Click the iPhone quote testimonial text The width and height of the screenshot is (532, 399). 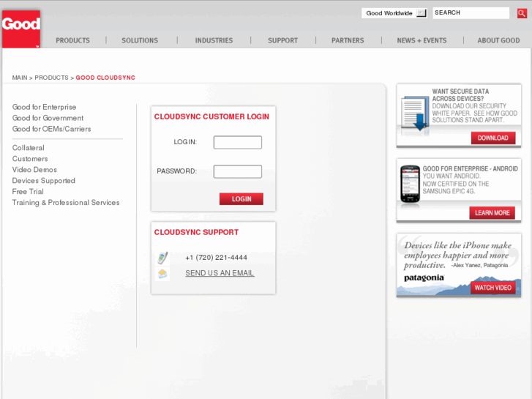point(457,255)
